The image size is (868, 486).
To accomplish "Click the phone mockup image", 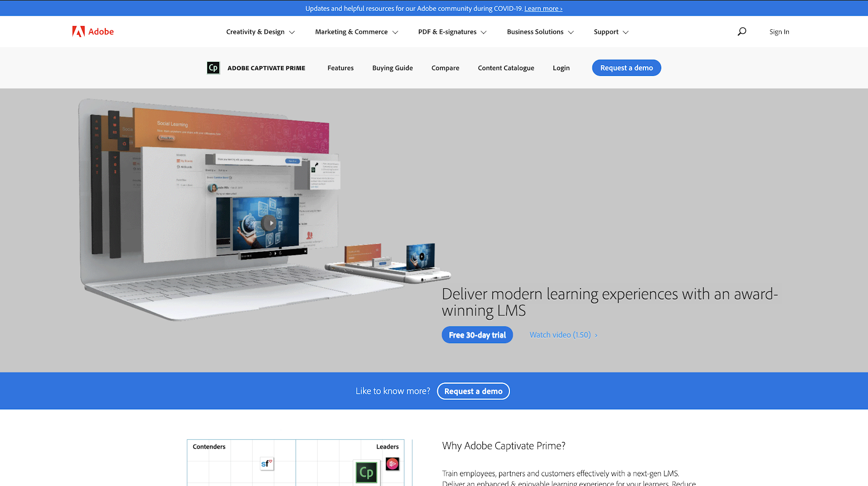I will [388, 264].
